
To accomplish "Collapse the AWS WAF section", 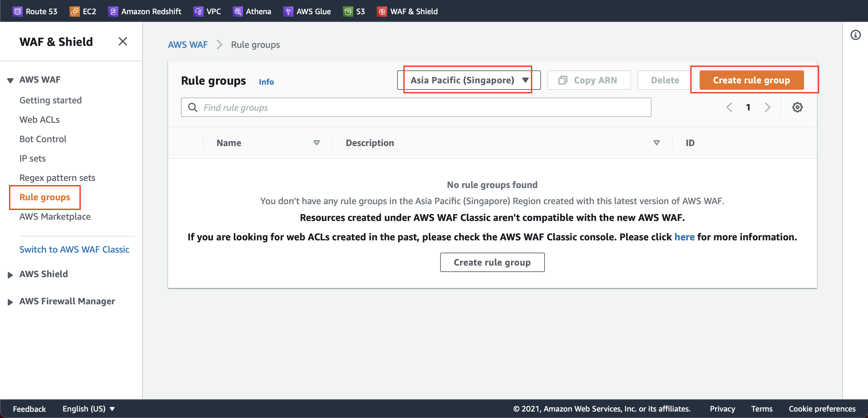I will 10,80.
